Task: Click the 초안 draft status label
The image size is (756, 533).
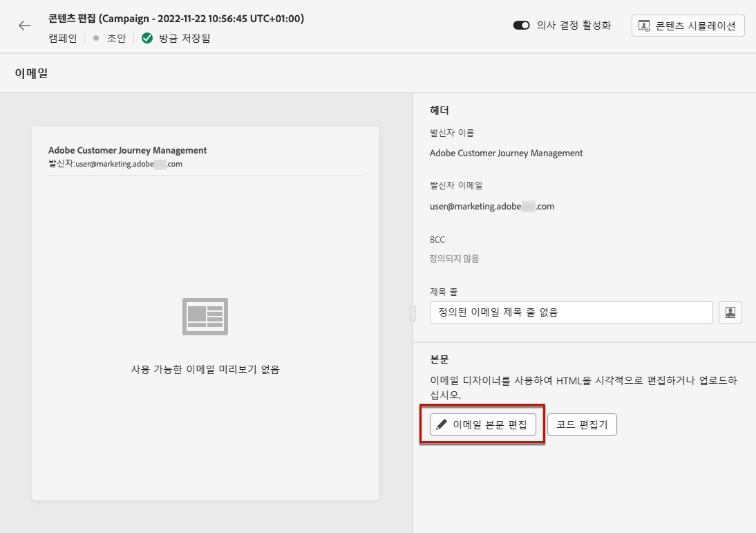Action: (116, 38)
